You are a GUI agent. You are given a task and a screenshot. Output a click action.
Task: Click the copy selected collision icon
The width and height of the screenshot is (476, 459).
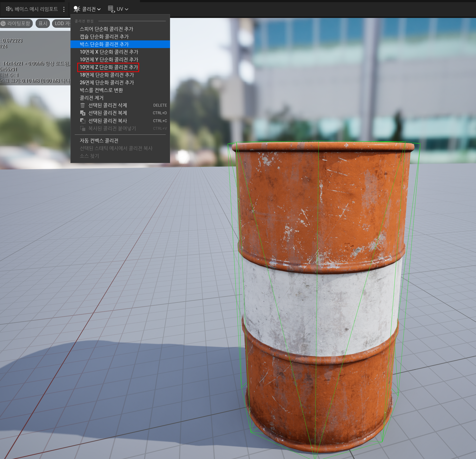(x=83, y=121)
